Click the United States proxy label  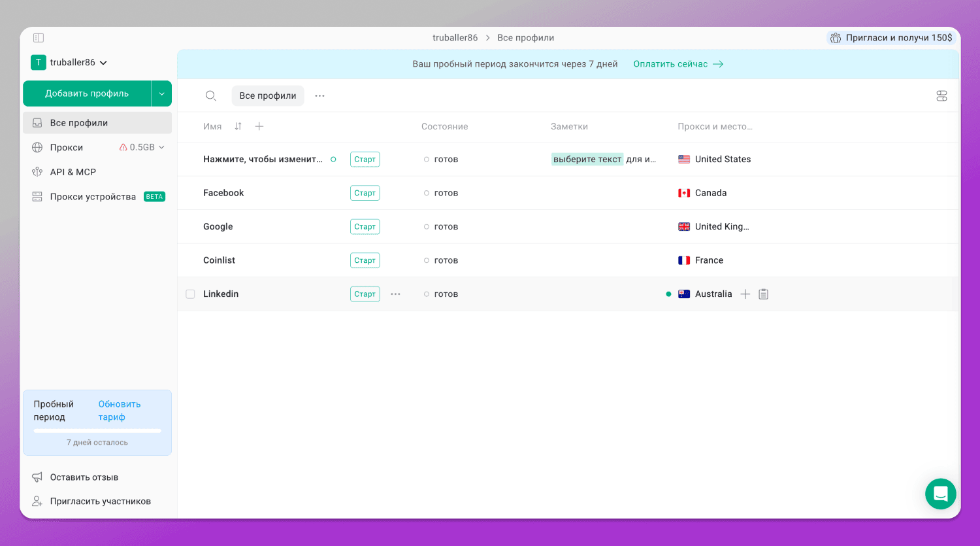723,159
